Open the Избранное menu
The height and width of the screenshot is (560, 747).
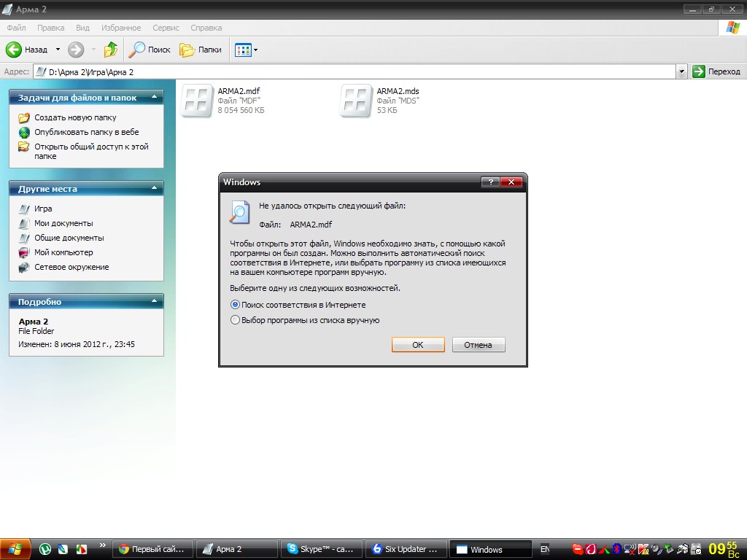pyautogui.click(x=121, y=28)
